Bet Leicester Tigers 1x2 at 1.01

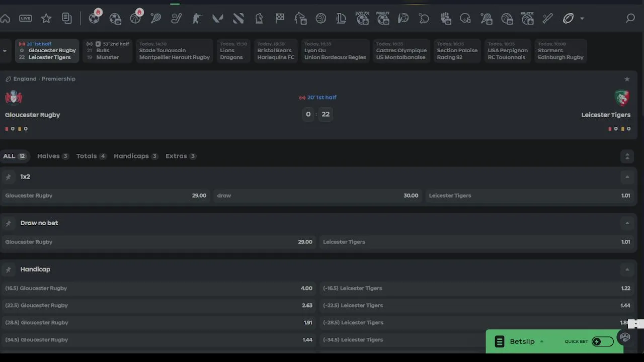[x=529, y=196]
